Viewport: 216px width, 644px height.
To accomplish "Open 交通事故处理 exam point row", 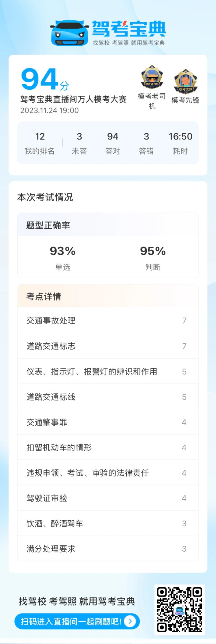I will point(108,320).
